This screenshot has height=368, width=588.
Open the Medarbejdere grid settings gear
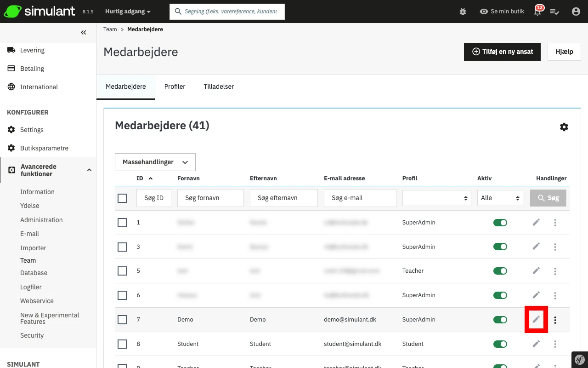[x=564, y=127]
